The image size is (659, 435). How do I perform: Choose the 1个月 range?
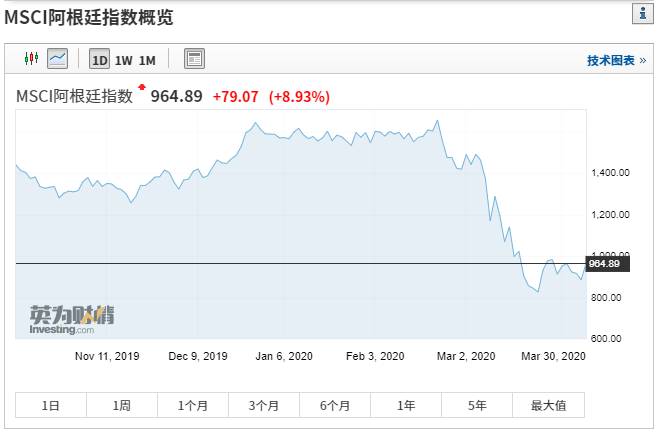click(192, 405)
